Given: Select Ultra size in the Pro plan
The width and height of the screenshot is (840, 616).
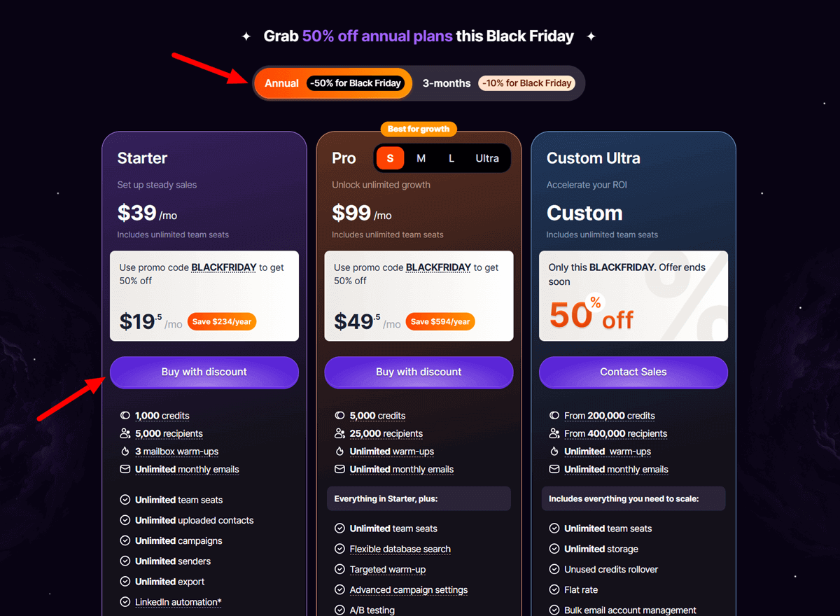Looking at the screenshot, I should (x=487, y=158).
